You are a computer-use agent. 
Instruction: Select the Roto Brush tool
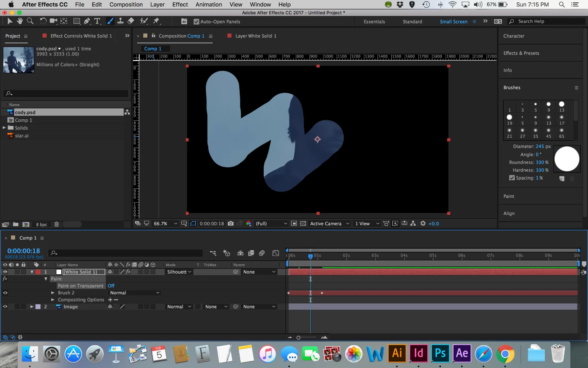click(x=144, y=21)
